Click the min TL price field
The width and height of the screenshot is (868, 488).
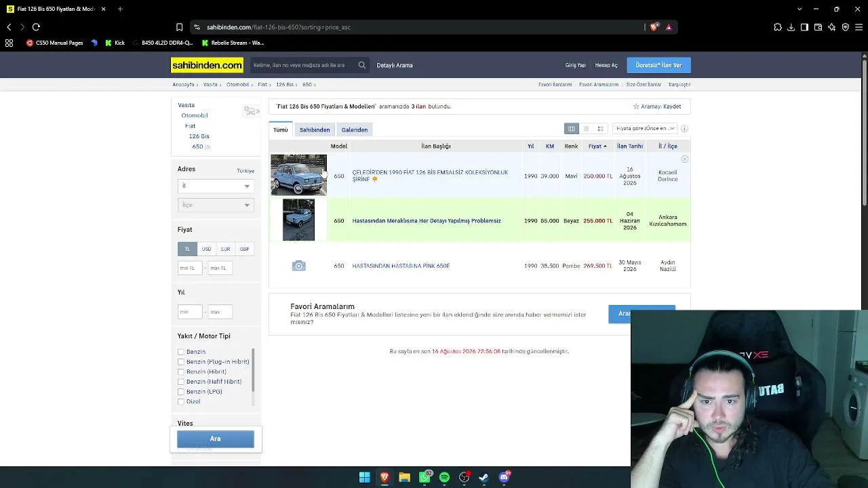(190, 268)
